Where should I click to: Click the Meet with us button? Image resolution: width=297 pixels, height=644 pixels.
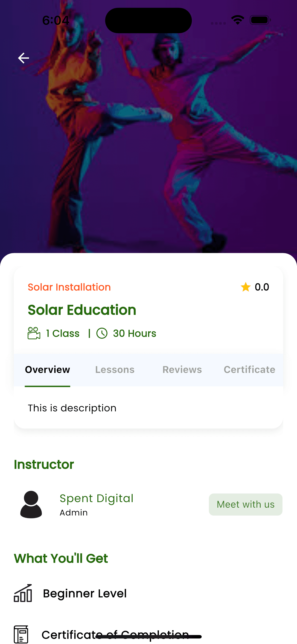pyautogui.click(x=245, y=504)
